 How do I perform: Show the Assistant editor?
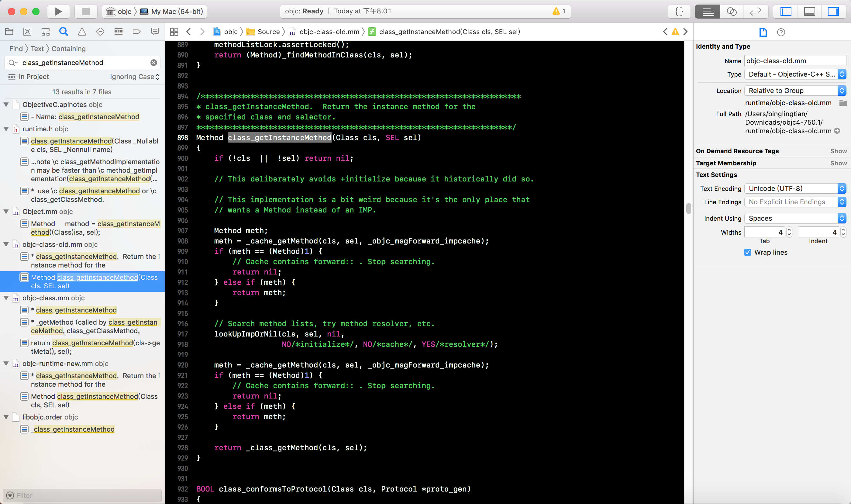pyautogui.click(x=732, y=12)
